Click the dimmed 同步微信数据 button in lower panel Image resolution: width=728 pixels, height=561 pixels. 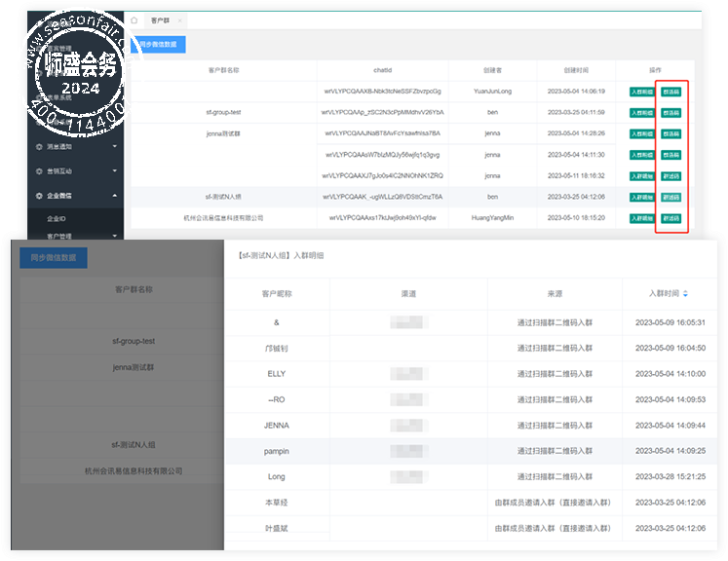tap(54, 258)
